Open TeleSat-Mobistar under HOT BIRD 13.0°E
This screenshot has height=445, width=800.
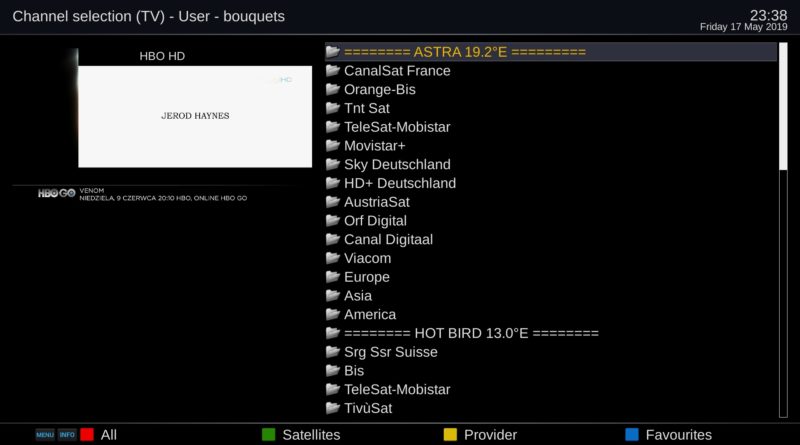click(551, 389)
